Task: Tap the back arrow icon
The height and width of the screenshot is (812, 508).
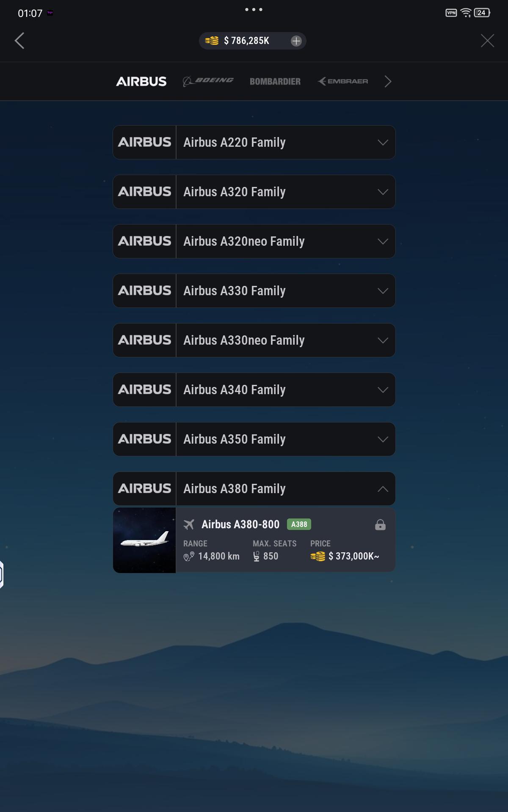Action: 19,41
